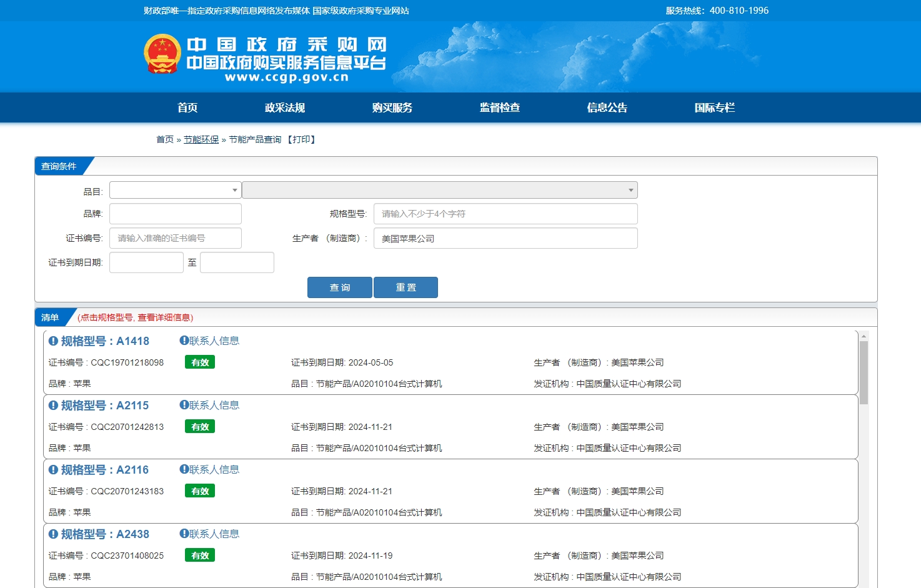Click 首页 in the breadcrumb

tap(165, 139)
